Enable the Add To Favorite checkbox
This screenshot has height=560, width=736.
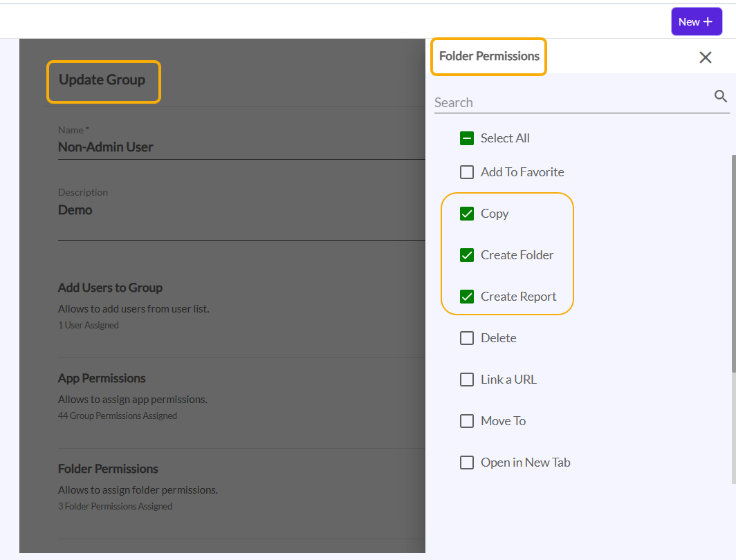click(x=467, y=172)
